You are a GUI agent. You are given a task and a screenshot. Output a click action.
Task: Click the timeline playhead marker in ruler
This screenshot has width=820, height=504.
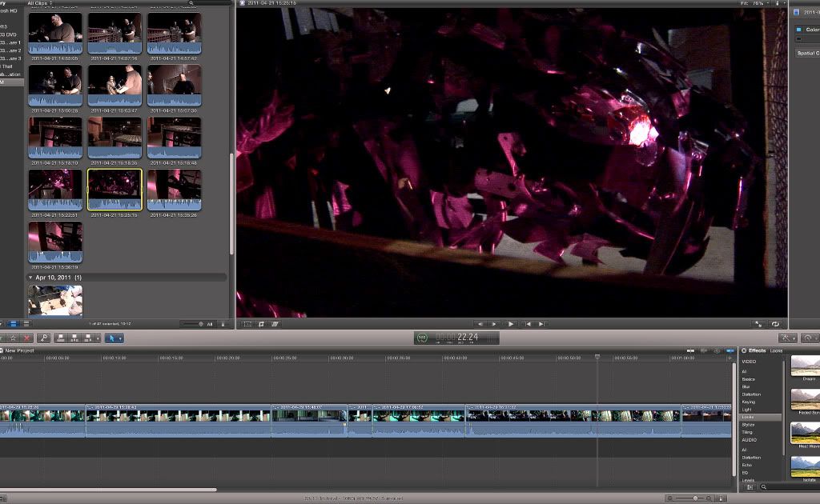coord(597,357)
